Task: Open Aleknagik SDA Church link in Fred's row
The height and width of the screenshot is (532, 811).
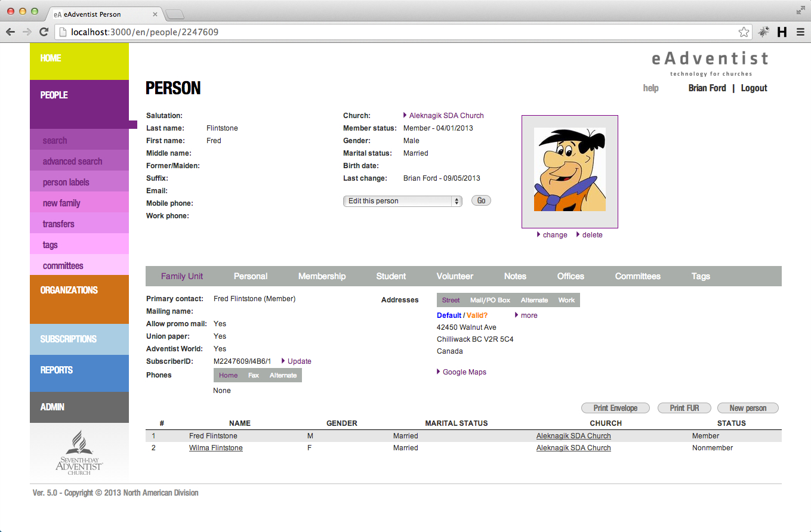Action: tap(573, 436)
